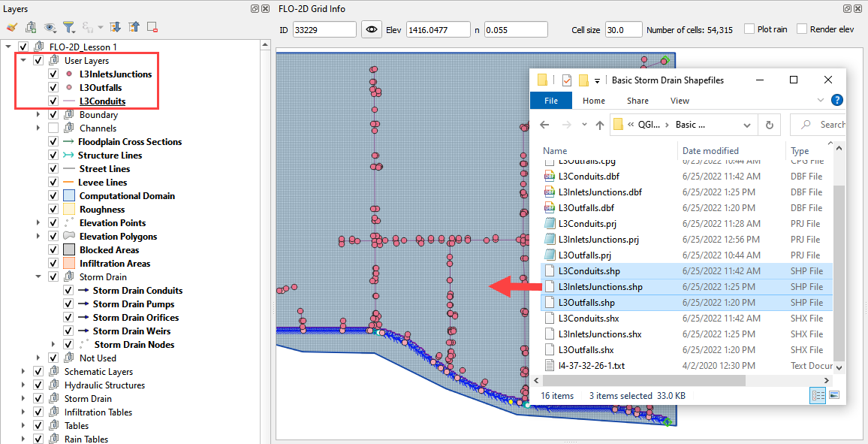Toggle visibility of the Channels group
This screenshot has width=868, height=444.
[53, 128]
